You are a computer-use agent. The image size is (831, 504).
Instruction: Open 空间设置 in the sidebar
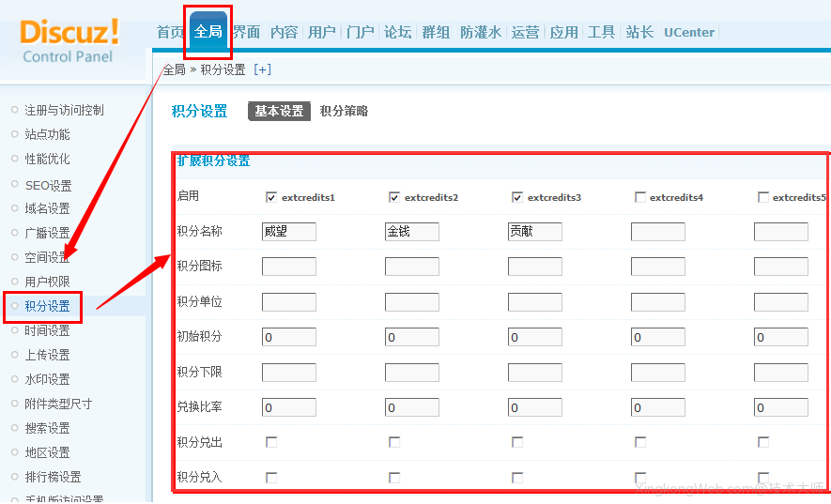(47, 257)
